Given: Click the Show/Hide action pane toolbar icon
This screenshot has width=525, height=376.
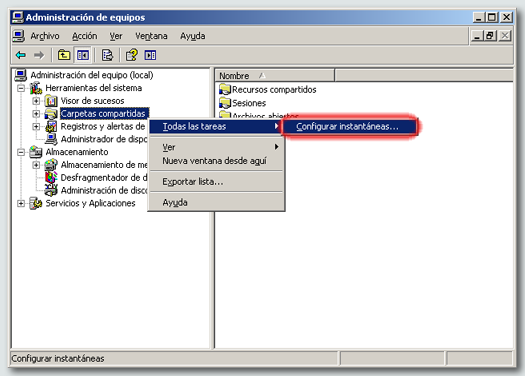Looking at the screenshot, I should (x=150, y=55).
